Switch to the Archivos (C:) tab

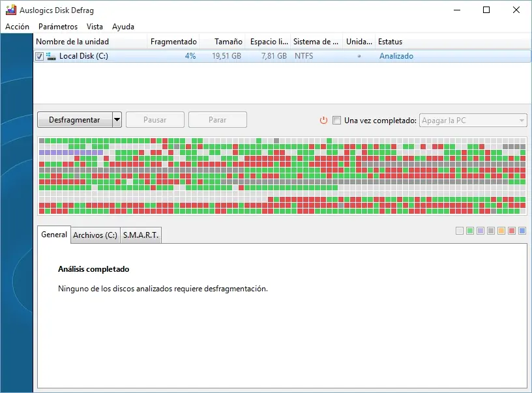(x=95, y=235)
